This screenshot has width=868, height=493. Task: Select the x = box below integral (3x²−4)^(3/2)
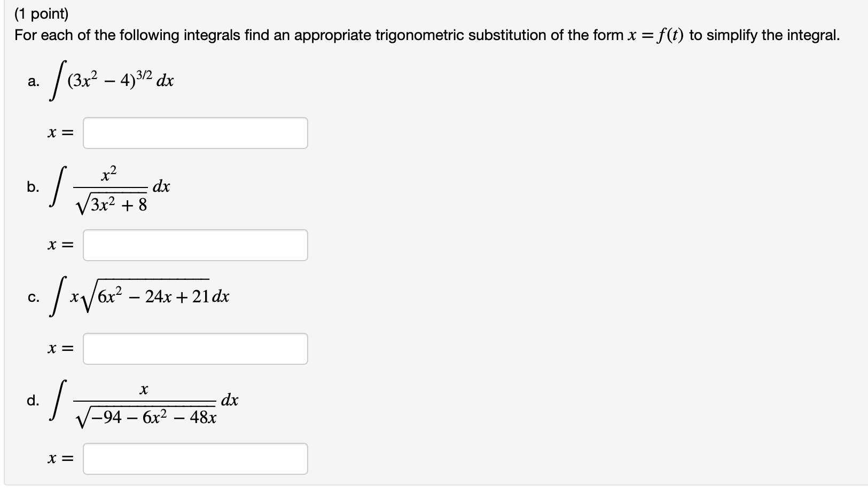tap(195, 132)
